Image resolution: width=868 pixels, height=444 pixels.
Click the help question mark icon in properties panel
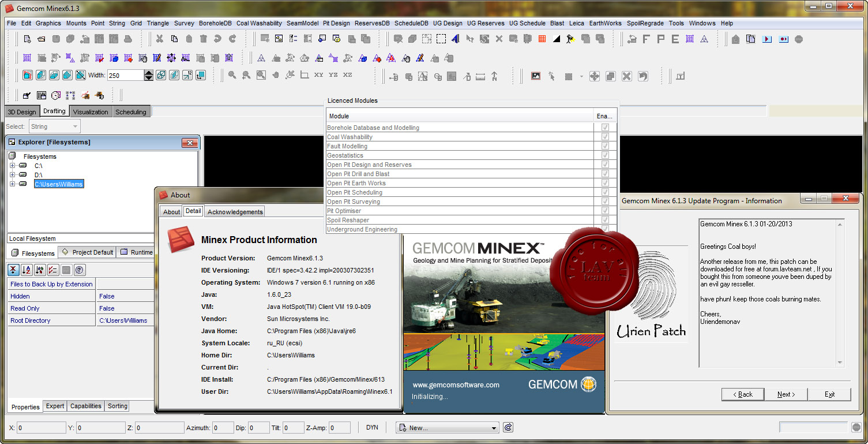pos(80,270)
